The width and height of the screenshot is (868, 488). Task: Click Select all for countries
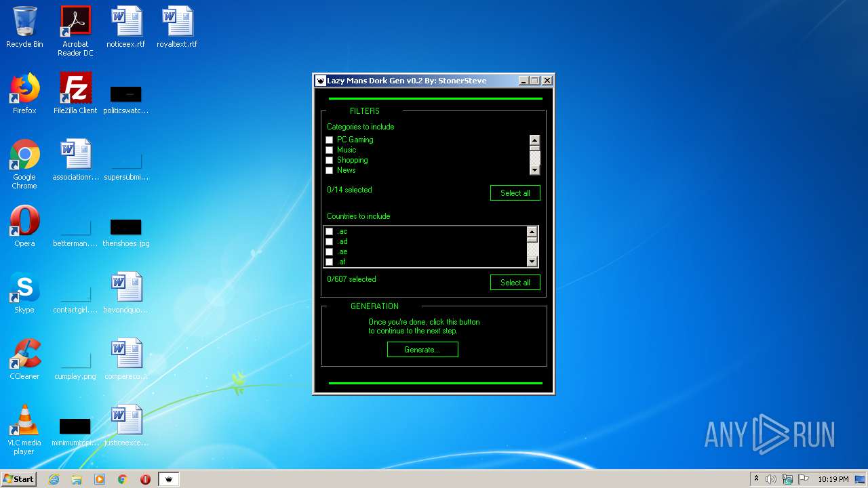point(515,283)
